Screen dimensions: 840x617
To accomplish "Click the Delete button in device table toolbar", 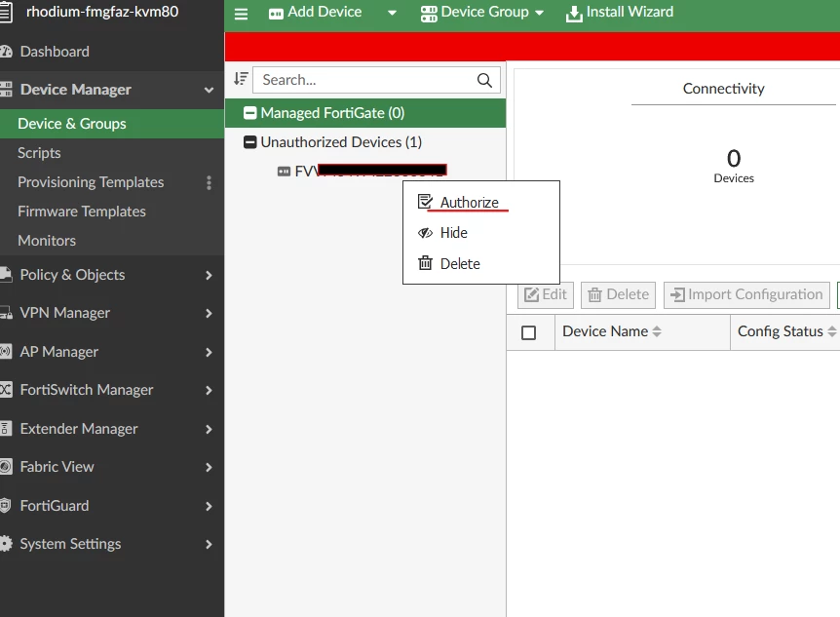I will click(618, 294).
